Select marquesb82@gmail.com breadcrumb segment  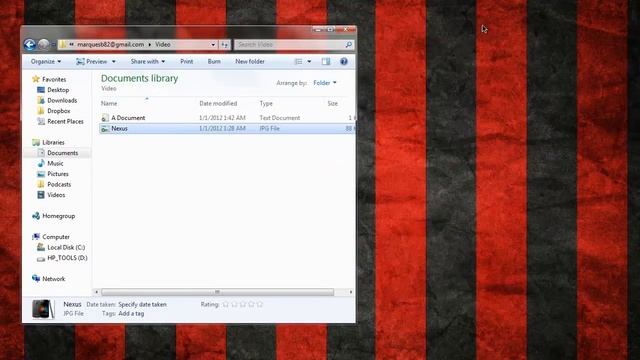[111, 44]
